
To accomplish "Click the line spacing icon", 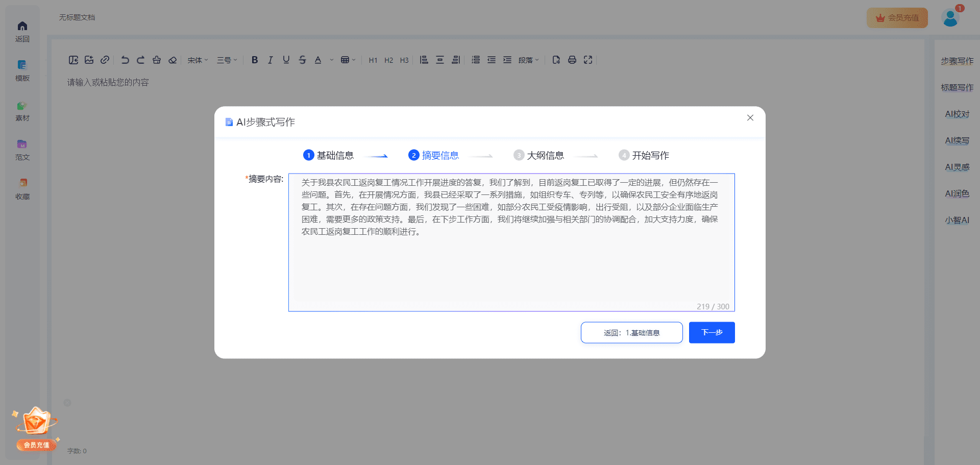I will (476, 60).
